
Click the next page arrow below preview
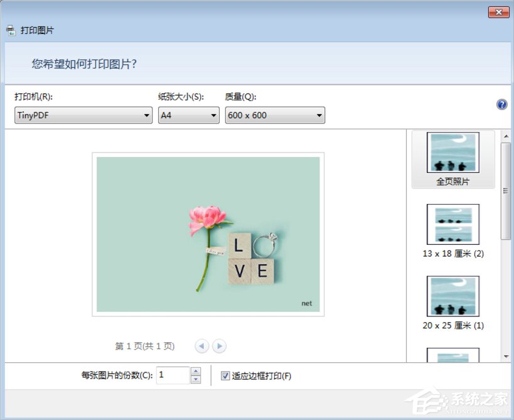coord(220,346)
